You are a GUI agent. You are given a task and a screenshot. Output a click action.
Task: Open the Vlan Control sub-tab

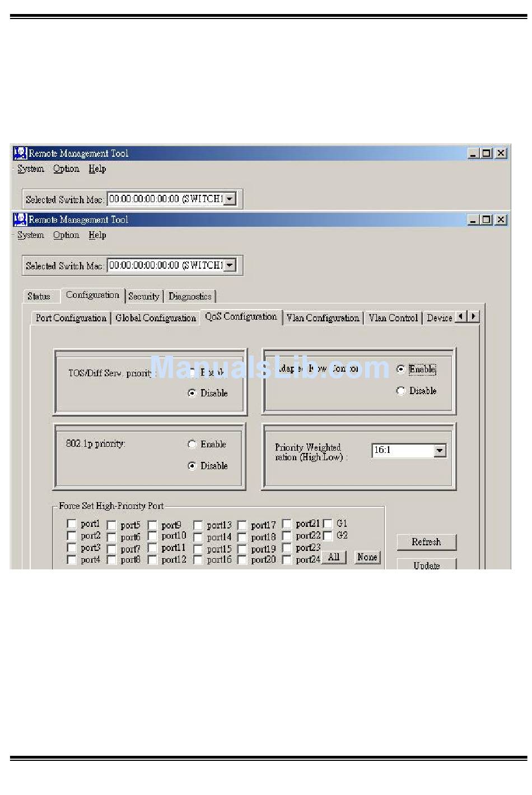point(393,317)
